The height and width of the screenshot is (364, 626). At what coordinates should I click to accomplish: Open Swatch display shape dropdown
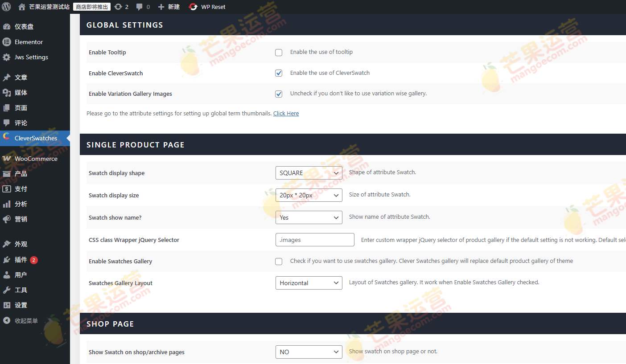click(x=309, y=173)
